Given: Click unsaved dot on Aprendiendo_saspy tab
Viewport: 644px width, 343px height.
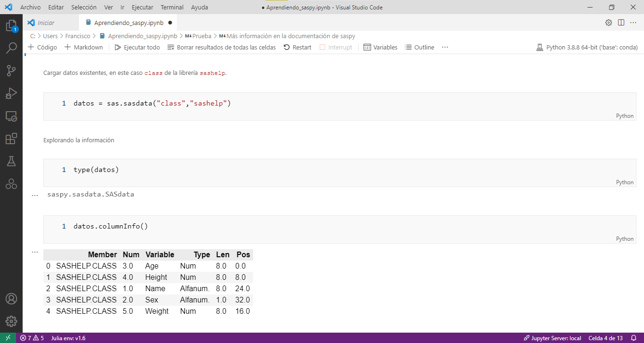Looking at the screenshot, I should point(170,23).
